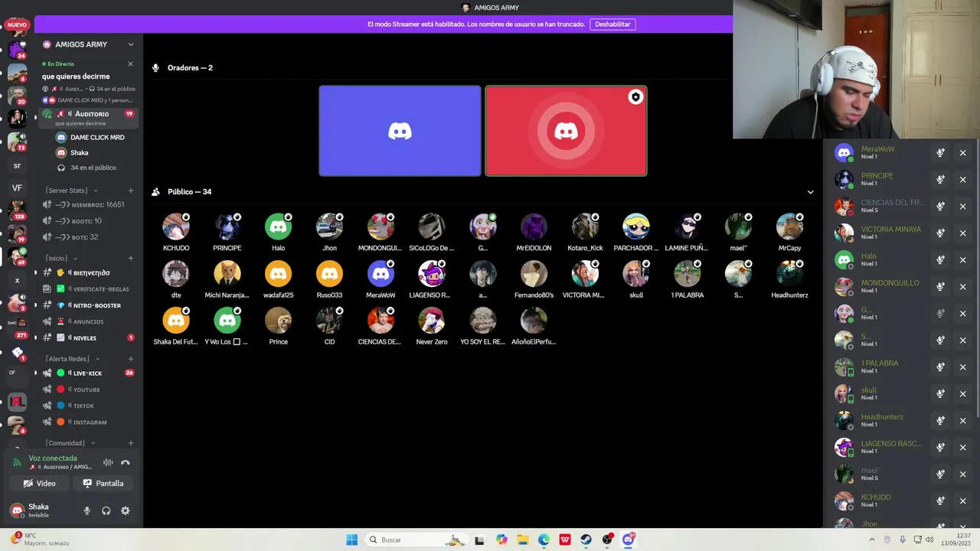Open taskbar weather widget 18°C
The image size is (980, 551).
pos(40,540)
